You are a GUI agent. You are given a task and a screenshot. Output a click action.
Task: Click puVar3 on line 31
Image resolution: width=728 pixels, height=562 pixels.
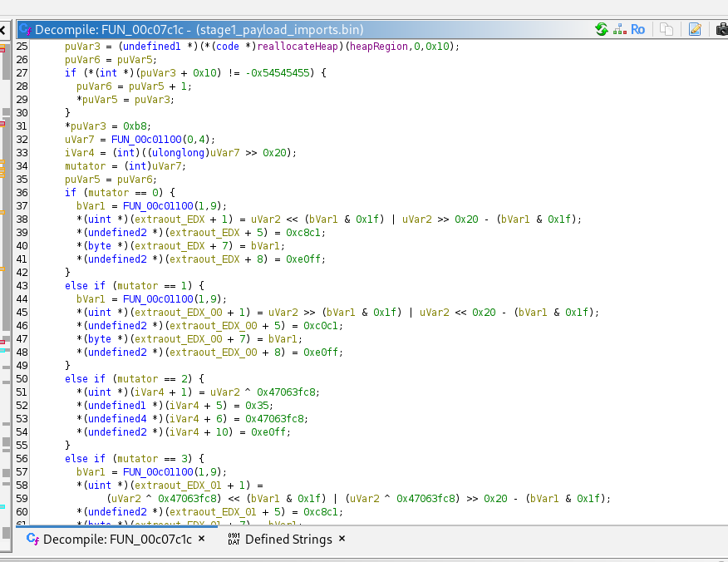[88, 126]
